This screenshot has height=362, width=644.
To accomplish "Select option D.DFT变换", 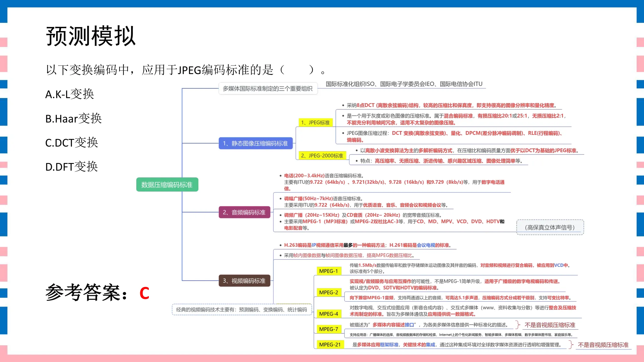I will click(x=71, y=166).
